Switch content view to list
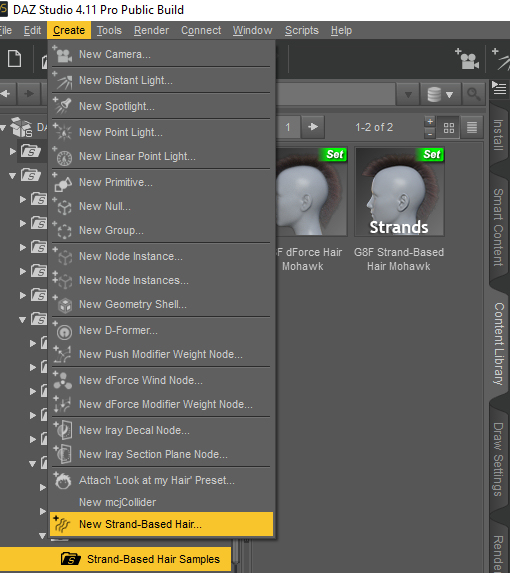 pyautogui.click(x=472, y=128)
